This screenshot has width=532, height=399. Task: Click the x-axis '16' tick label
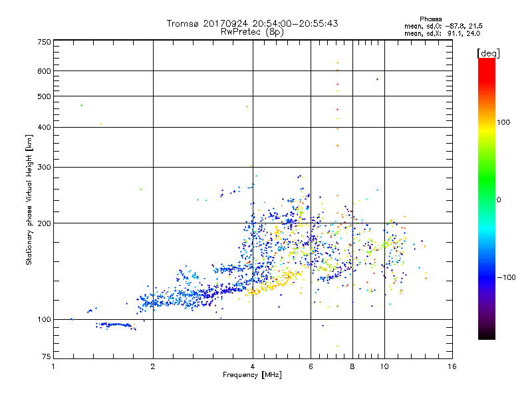point(452,366)
